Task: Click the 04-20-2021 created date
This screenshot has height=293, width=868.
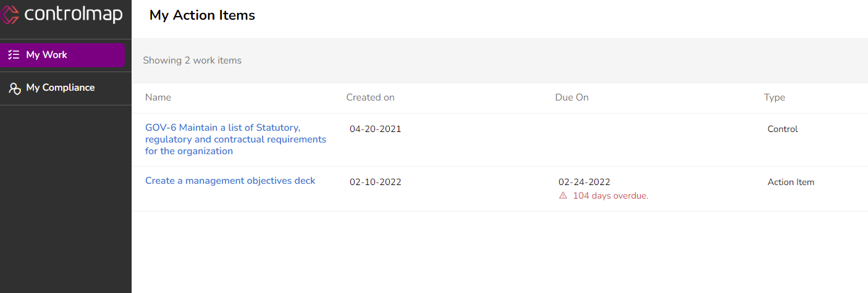Action: point(376,129)
